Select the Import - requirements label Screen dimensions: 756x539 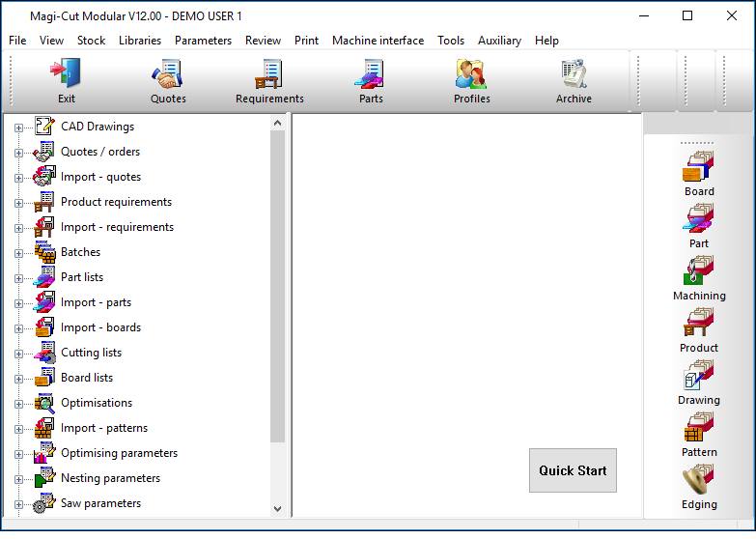pyautogui.click(x=117, y=227)
